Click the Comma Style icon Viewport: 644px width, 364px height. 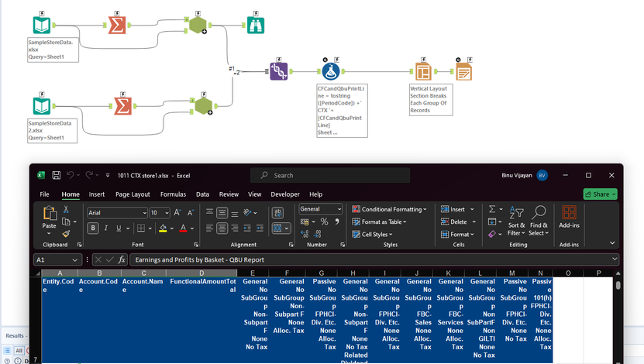tap(337, 221)
